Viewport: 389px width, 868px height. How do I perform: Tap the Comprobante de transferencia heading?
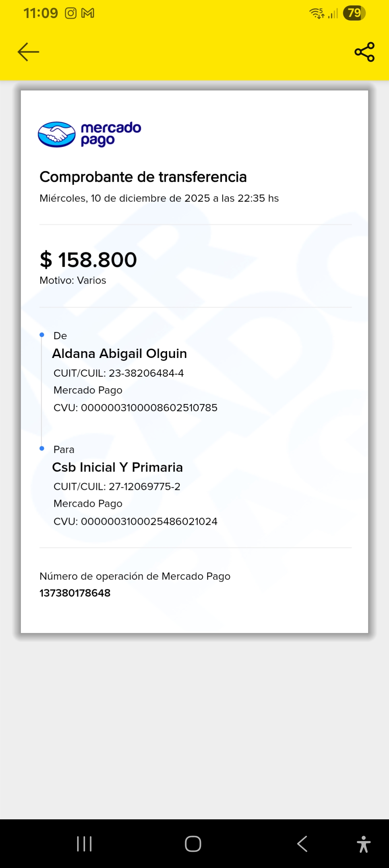point(143,177)
